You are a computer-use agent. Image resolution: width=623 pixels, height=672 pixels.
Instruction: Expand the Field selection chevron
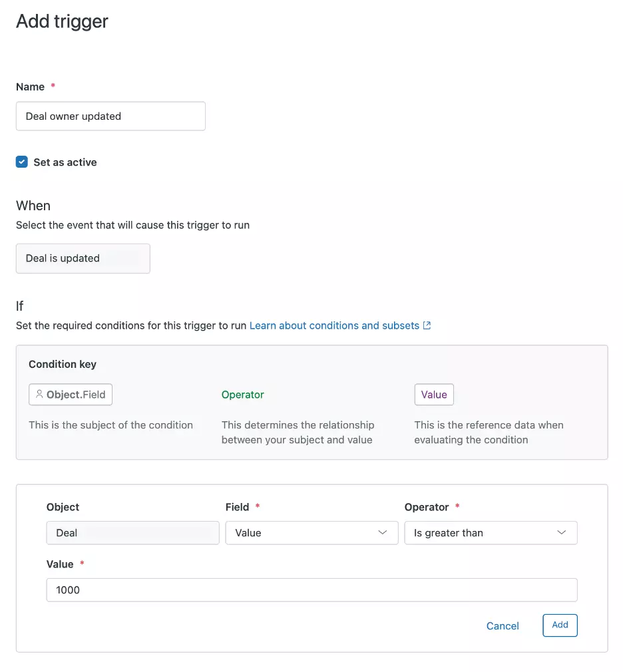383,532
